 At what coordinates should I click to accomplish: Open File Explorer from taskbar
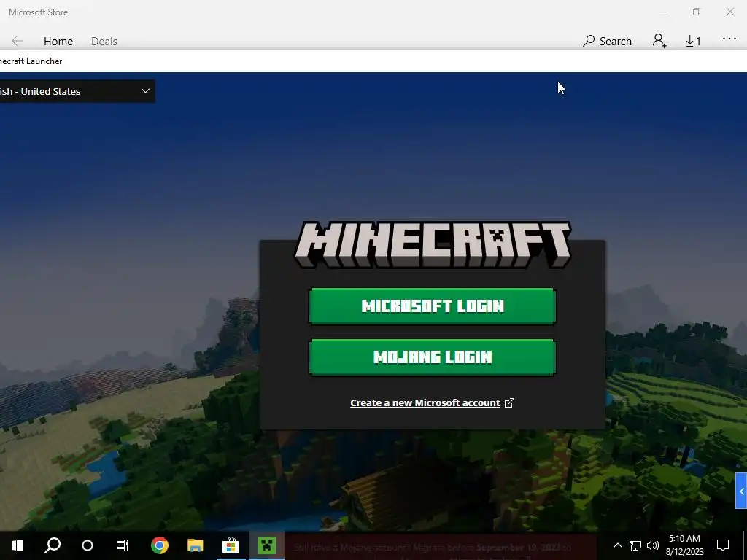pyautogui.click(x=196, y=545)
